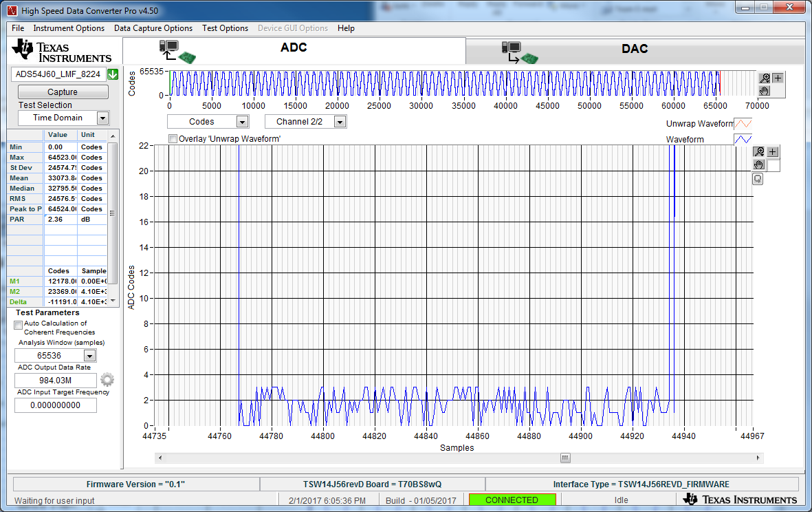Open the Data Capture Options menu
The image size is (812, 512).
pos(153,28)
